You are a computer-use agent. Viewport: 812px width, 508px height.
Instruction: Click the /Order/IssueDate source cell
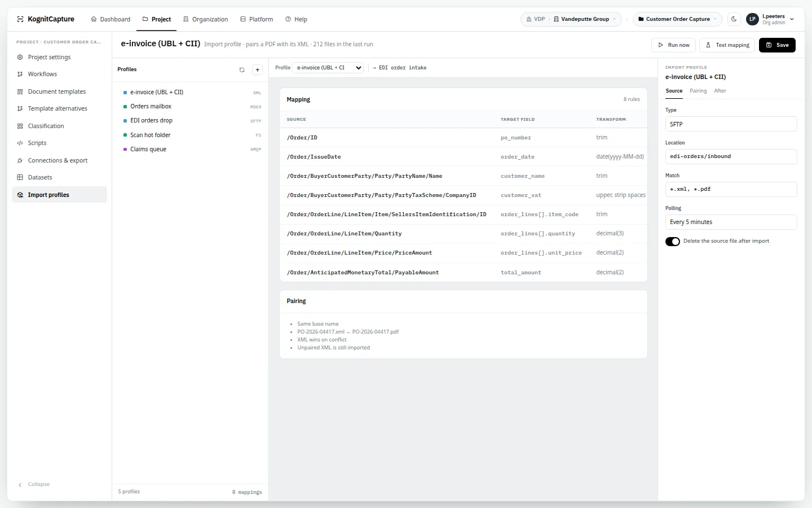coord(314,157)
